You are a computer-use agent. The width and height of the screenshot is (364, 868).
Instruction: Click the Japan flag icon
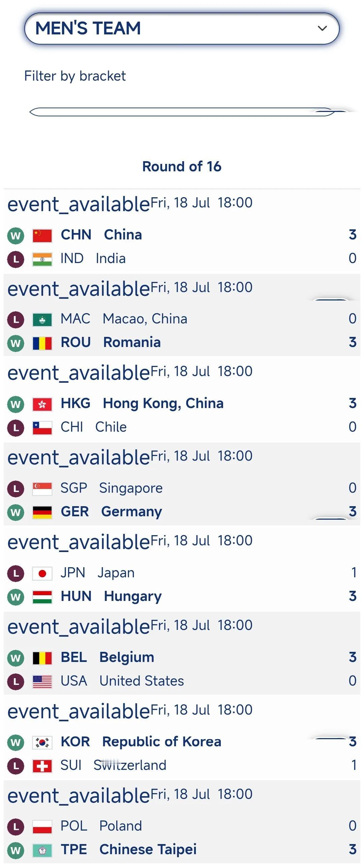[x=42, y=573]
